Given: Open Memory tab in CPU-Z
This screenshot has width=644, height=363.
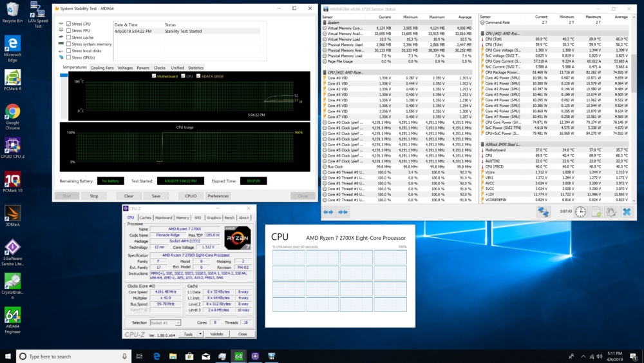Looking at the screenshot, I should click(182, 218).
